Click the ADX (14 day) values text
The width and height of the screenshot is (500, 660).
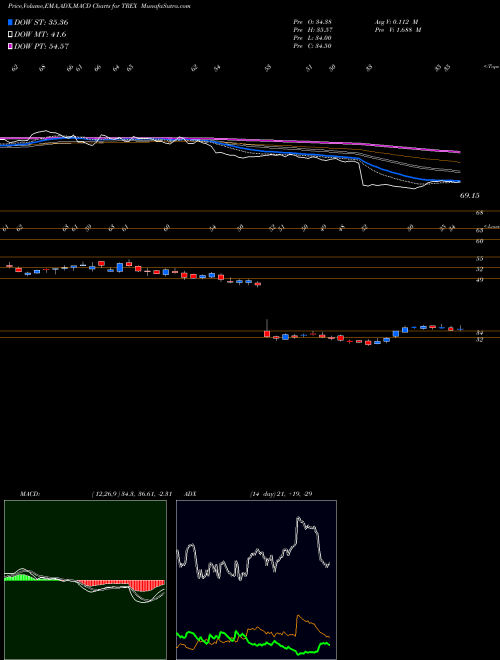click(x=281, y=494)
